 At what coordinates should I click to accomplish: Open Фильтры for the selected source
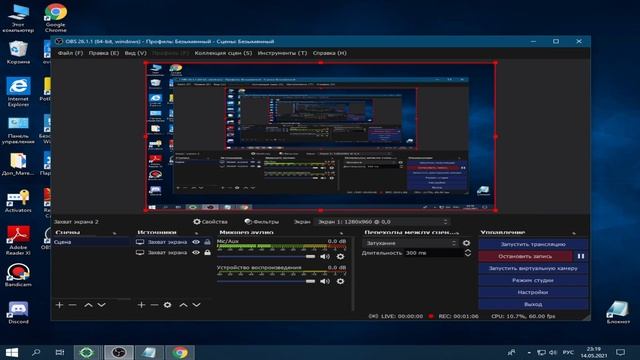(262, 222)
